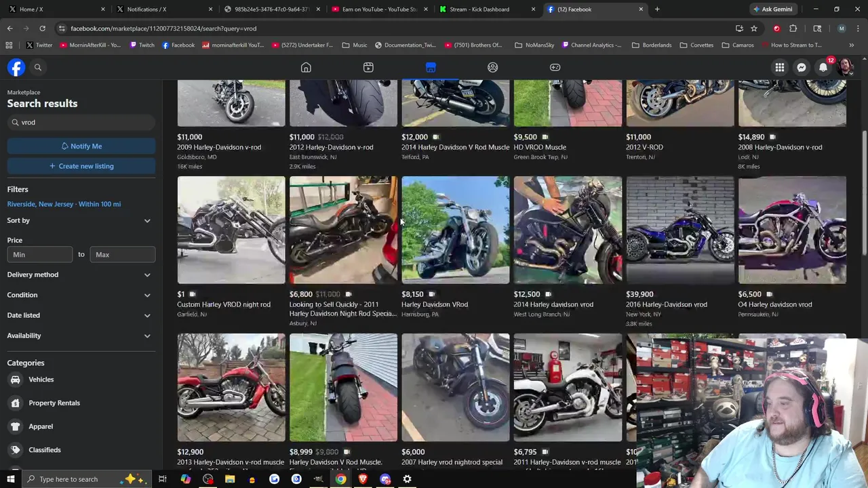
Task: Open the Facebook apps grid menu
Action: pyautogui.click(x=780, y=67)
